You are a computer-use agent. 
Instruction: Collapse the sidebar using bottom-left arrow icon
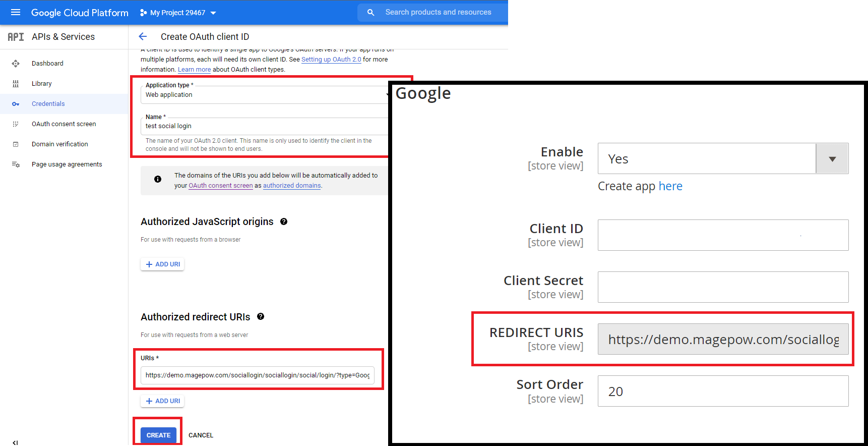15,442
